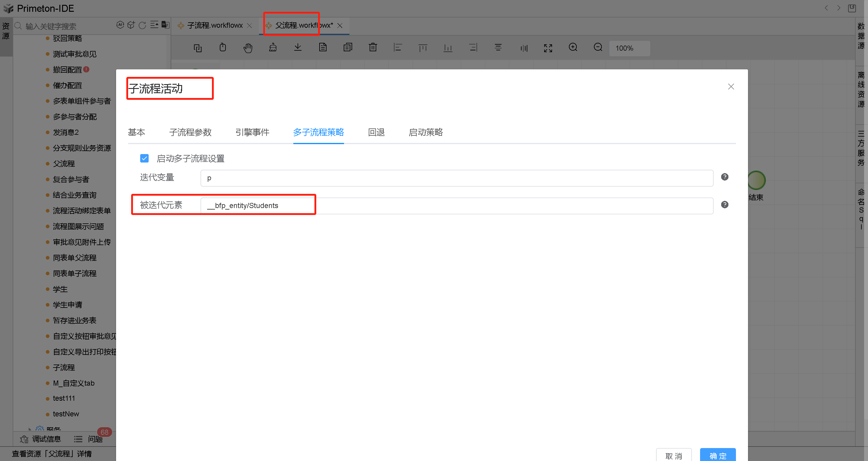The height and width of the screenshot is (461, 868).
Task: Switch to 子流程参数 tab
Action: click(190, 132)
